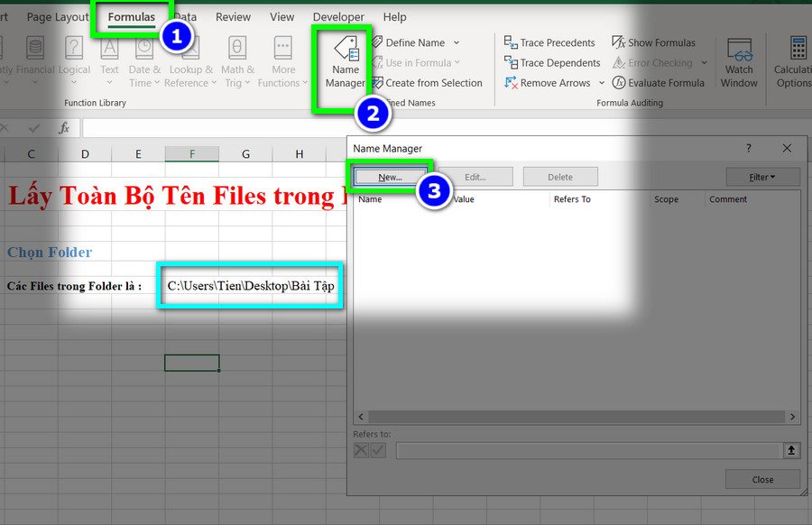Expand Remove Arrows dropdown arrow
This screenshot has width=812, height=525.
click(x=601, y=83)
